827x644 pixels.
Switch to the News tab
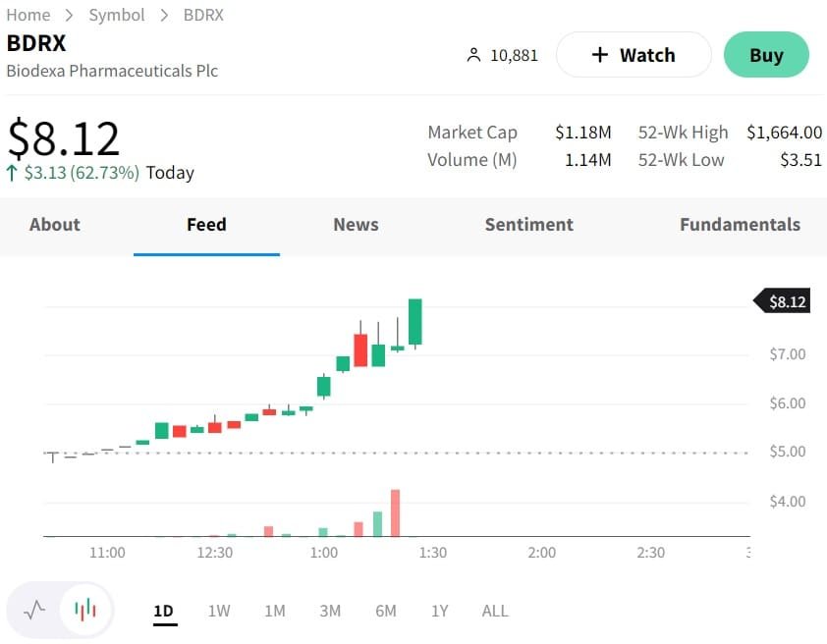(x=356, y=225)
